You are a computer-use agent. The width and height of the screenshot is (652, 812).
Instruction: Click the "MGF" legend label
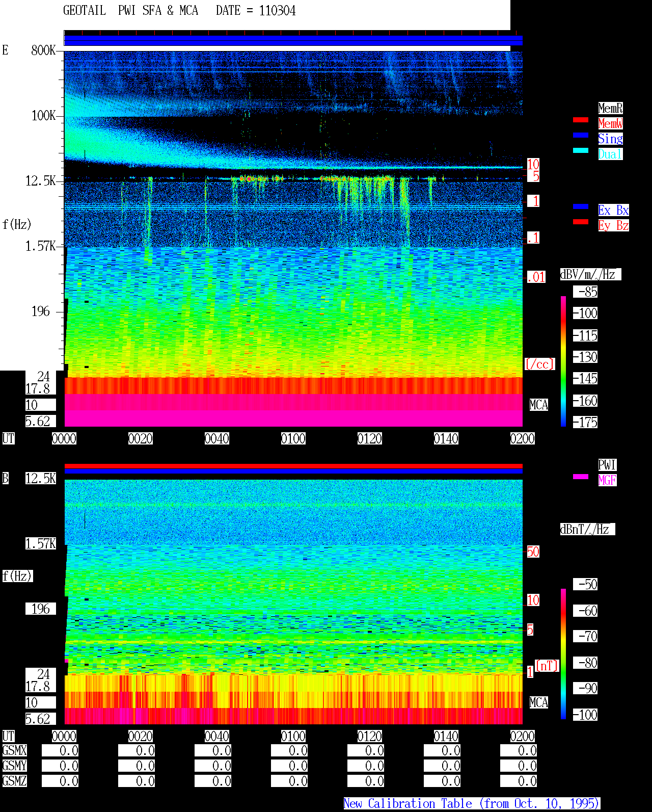(607, 480)
